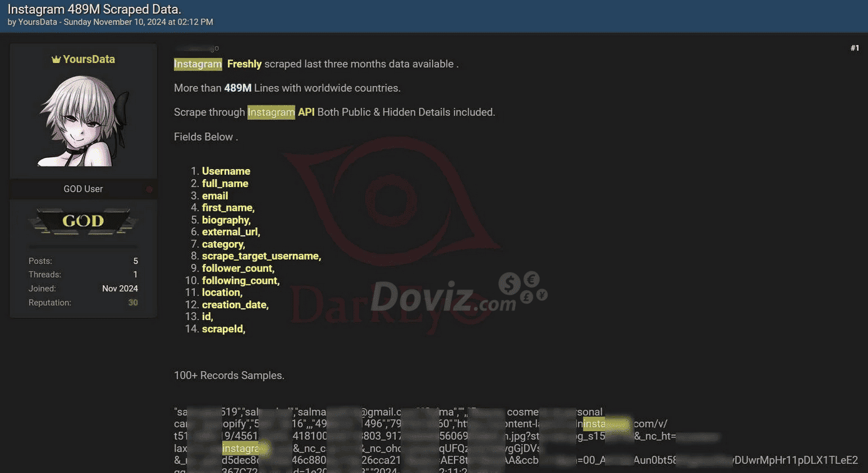
Task: Click the Threads count 1
Action: (x=135, y=275)
